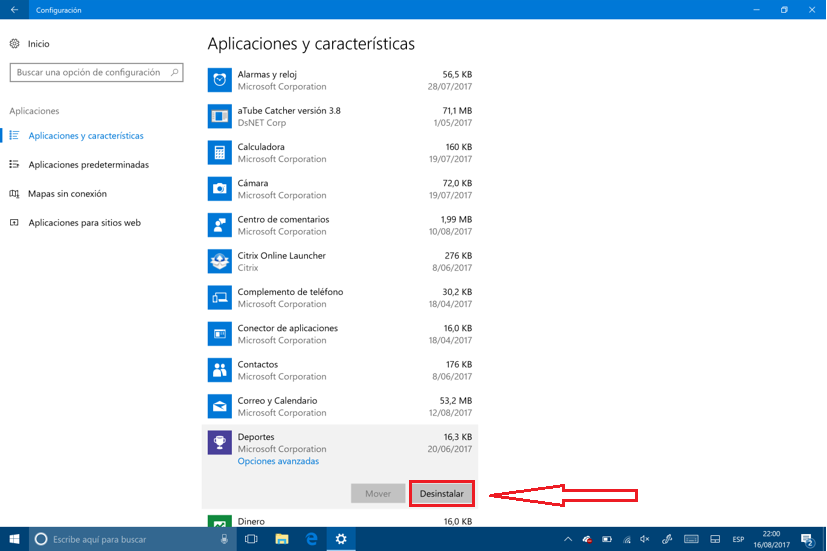Select the Dinero app name
This screenshot has width=827, height=551.
251,521
